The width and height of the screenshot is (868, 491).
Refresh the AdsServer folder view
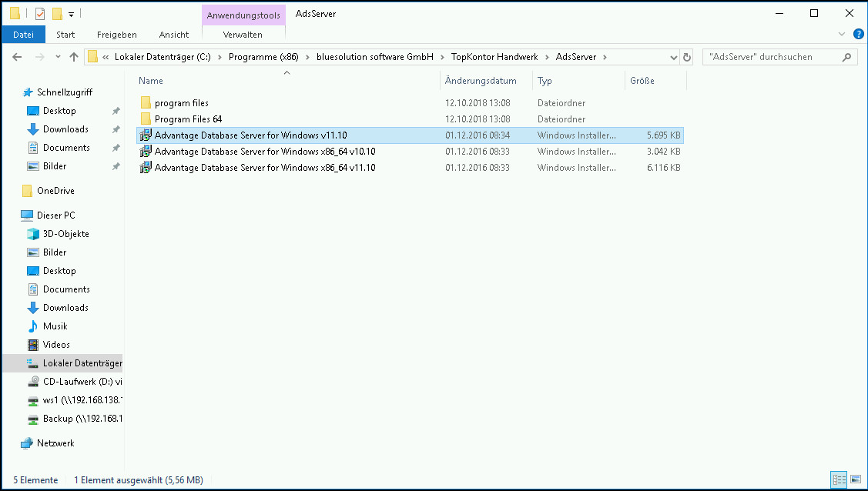[x=688, y=57]
